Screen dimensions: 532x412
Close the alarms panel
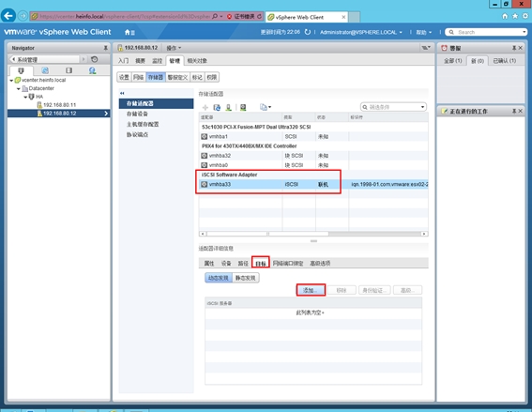coord(521,48)
